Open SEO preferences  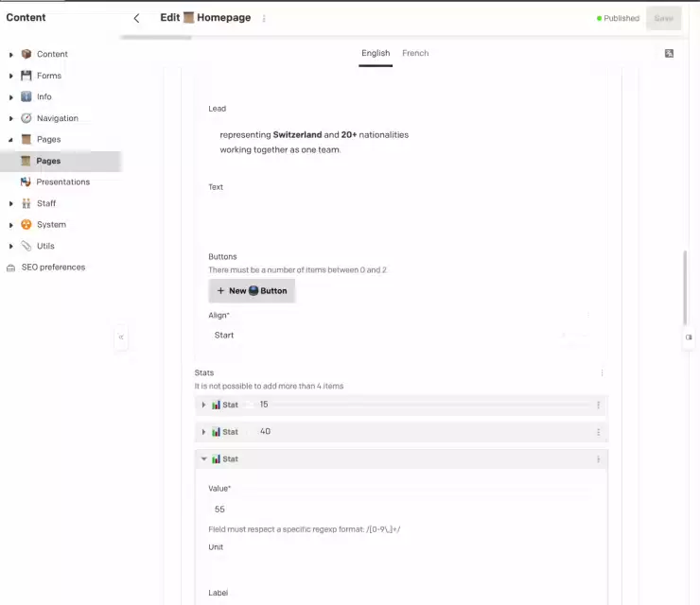(53, 268)
